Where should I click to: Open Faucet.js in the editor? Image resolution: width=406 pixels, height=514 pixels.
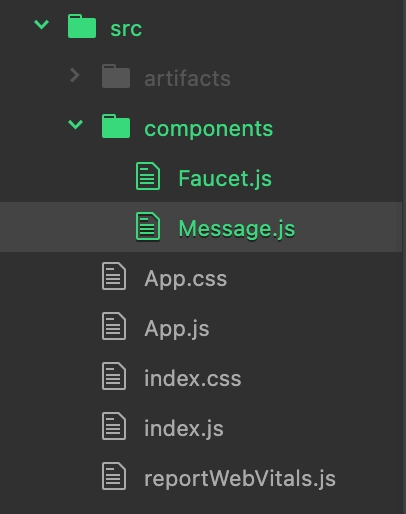[x=225, y=179]
